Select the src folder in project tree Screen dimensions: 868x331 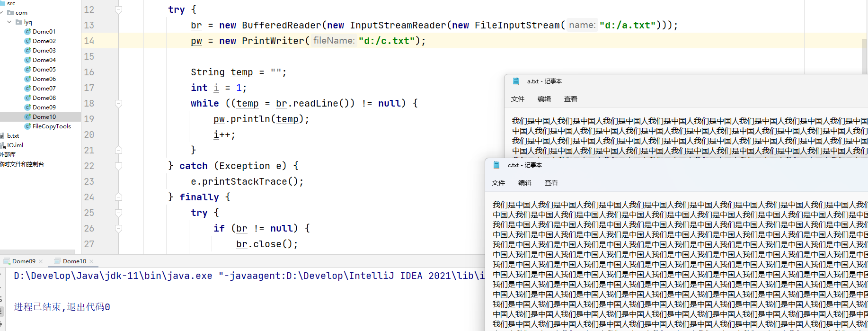click(x=11, y=3)
